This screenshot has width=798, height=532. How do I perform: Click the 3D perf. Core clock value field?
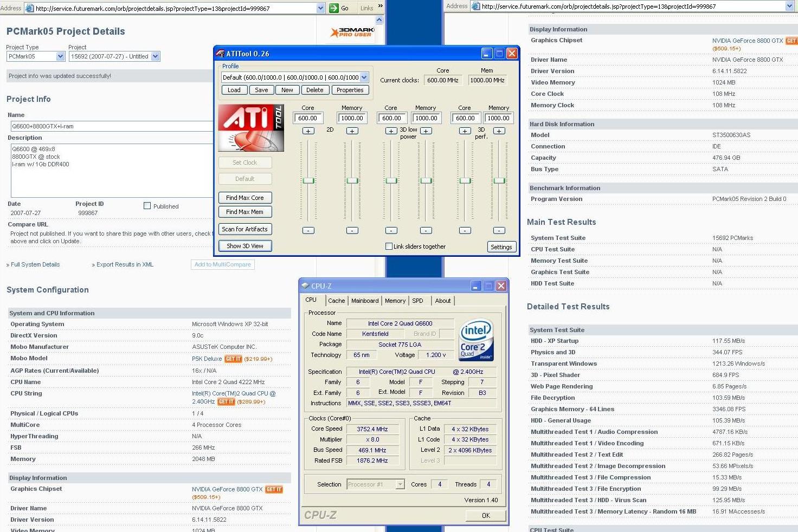(465, 118)
